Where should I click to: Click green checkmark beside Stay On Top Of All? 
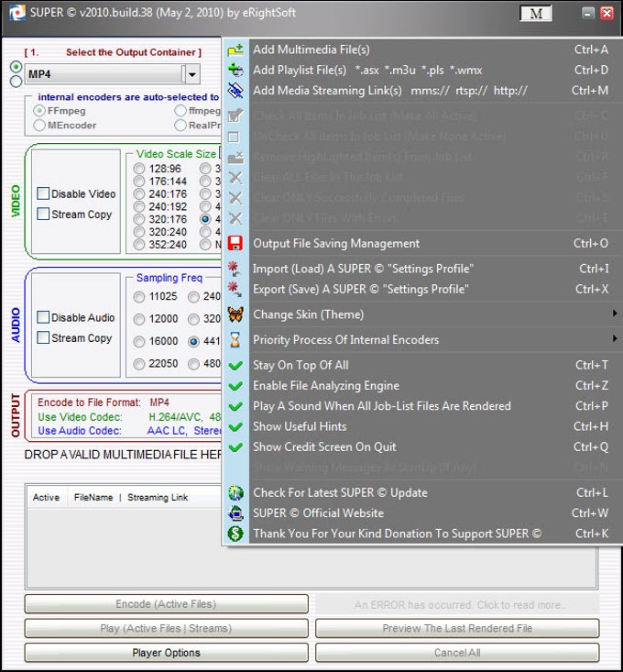pyautogui.click(x=235, y=366)
